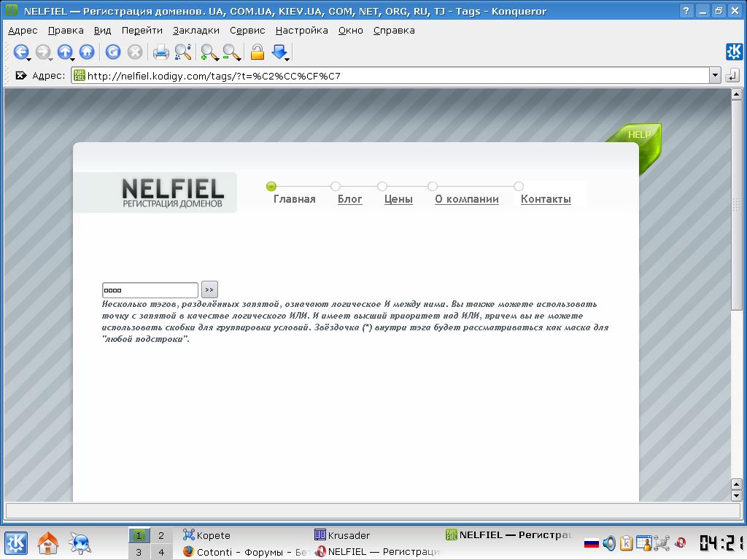Click into the tag search field
Viewport: 747px width, 560px height.
click(x=150, y=290)
